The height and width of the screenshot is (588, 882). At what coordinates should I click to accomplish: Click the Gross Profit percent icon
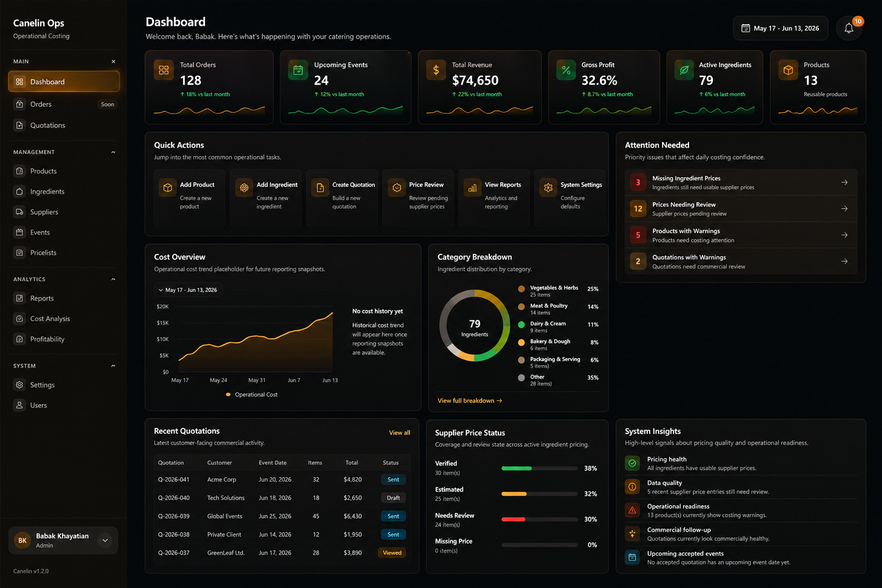[x=566, y=70]
